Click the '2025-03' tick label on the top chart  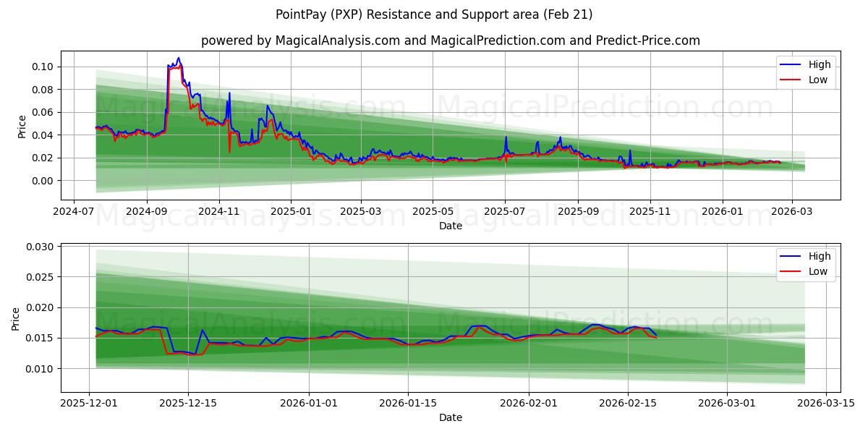[x=361, y=212]
